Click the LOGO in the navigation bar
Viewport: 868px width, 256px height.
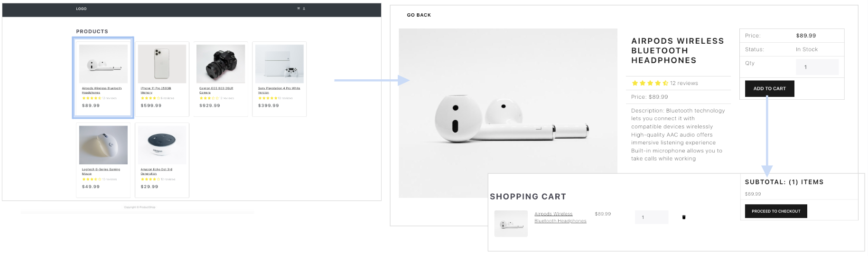tap(81, 9)
